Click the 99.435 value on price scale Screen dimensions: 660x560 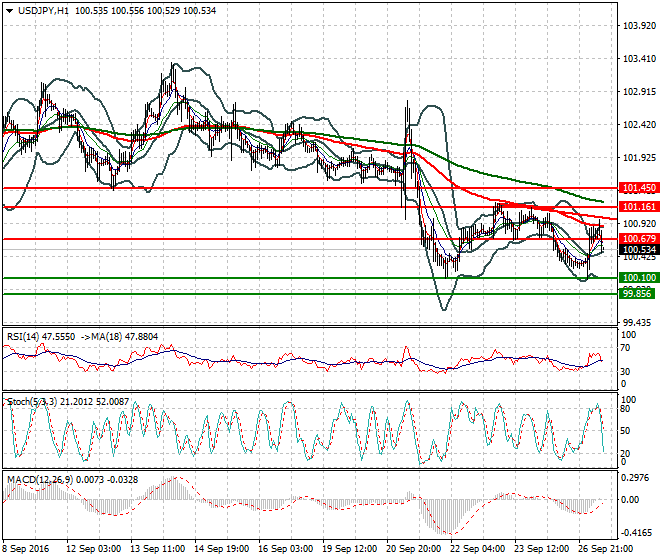(634, 323)
